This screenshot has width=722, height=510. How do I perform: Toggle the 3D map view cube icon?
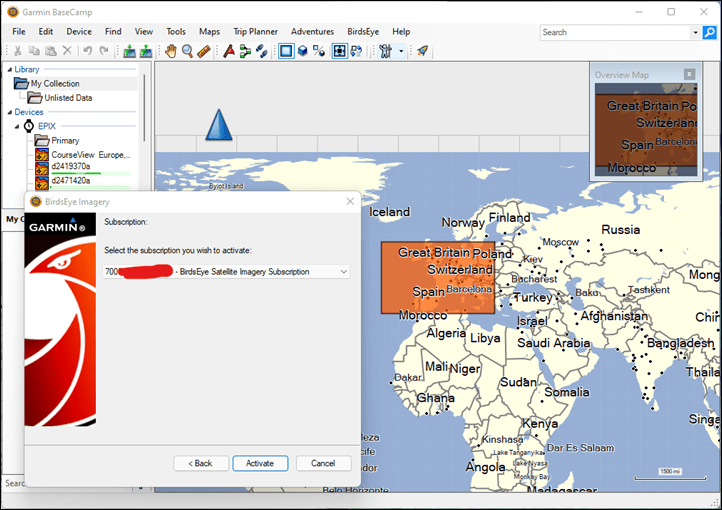click(303, 51)
